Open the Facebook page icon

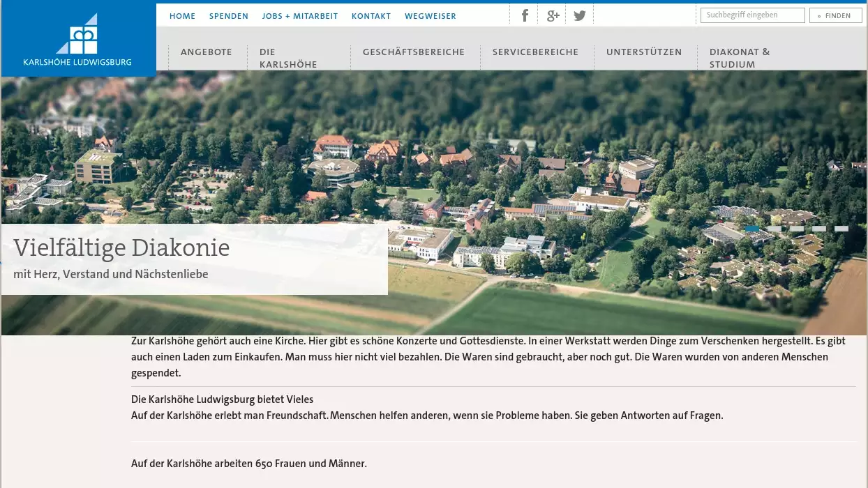point(525,15)
